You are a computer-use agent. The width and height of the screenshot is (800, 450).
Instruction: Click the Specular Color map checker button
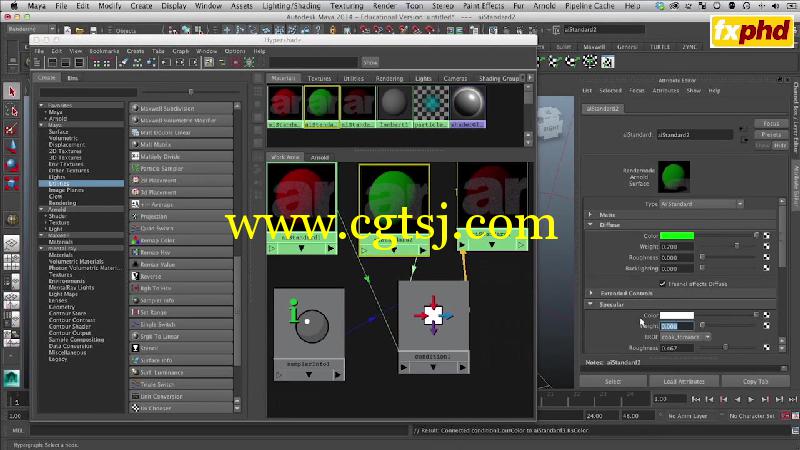(x=766, y=315)
